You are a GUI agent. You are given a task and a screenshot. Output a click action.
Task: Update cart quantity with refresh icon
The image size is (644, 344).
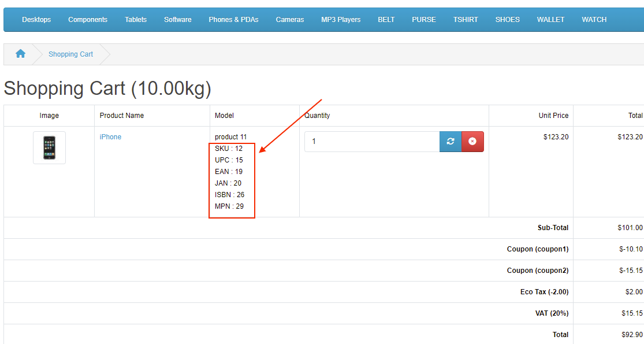[x=451, y=142]
